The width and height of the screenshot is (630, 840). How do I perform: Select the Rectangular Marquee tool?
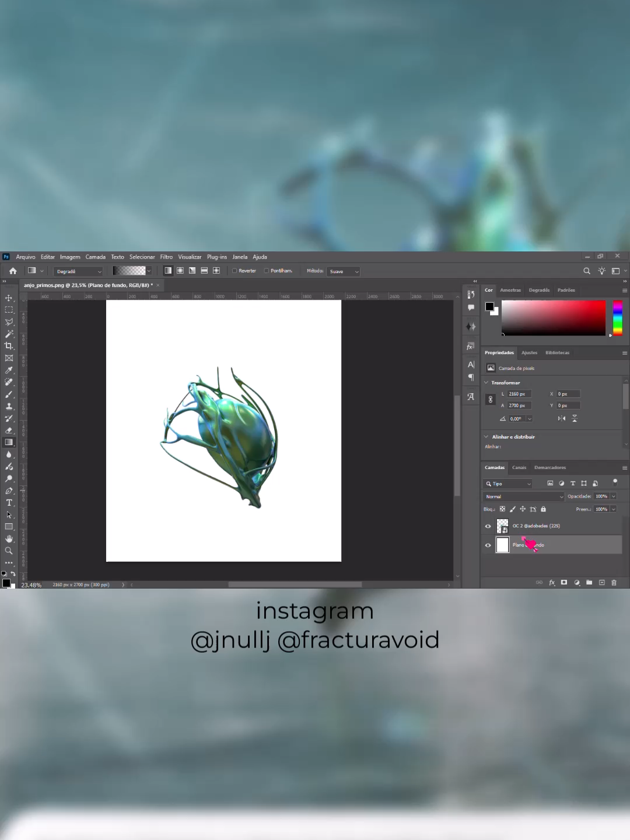pyautogui.click(x=9, y=310)
